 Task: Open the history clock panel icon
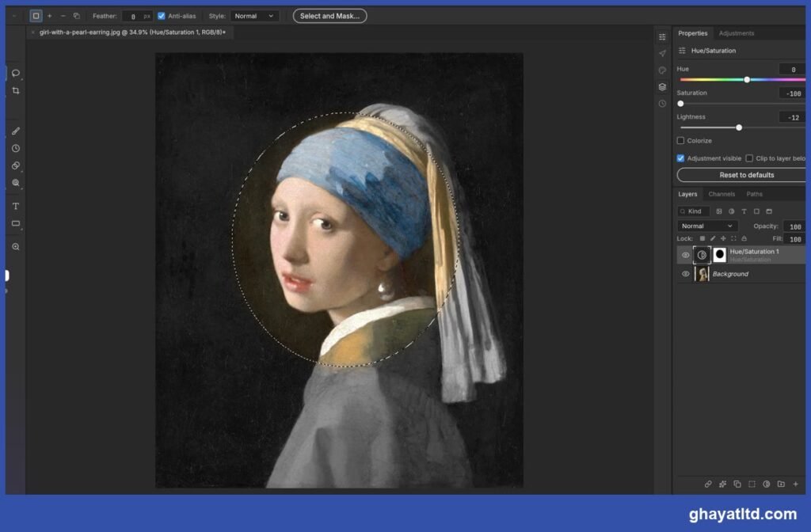(x=662, y=104)
